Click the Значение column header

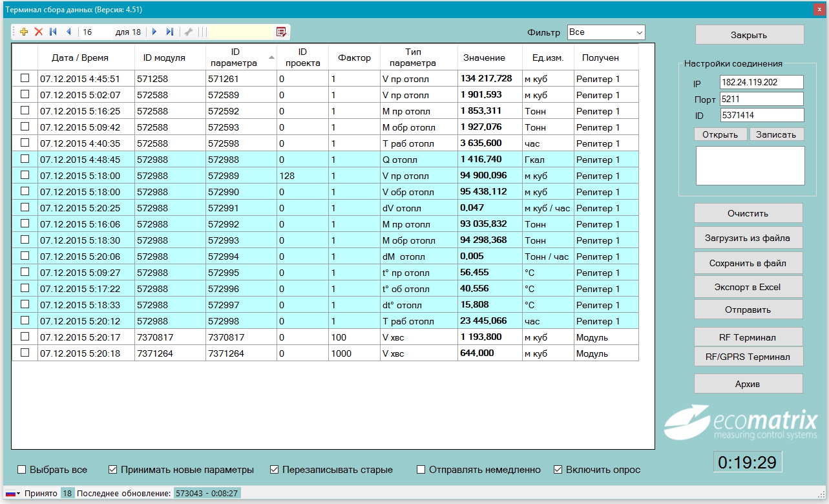click(490, 58)
